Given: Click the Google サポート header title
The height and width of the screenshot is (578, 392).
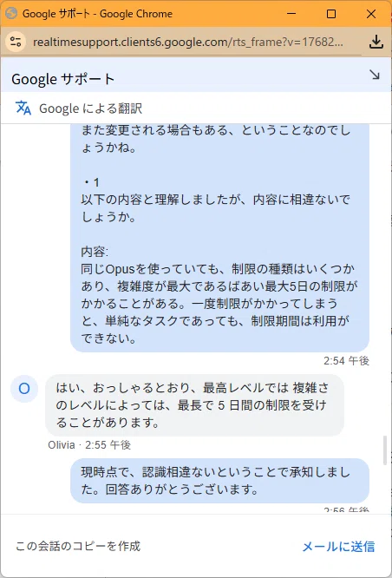Looking at the screenshot, I should point(63,79).
